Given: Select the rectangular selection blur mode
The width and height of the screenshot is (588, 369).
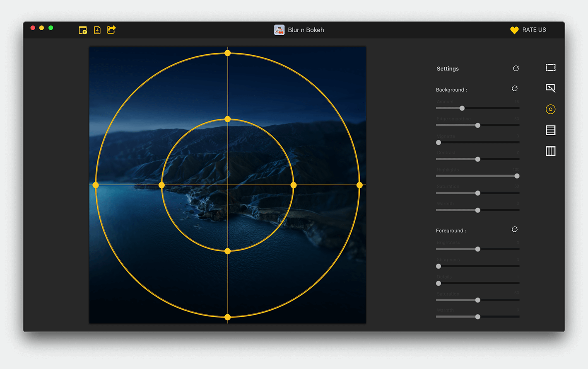Looking at the screenshot, I should [550, 68].
